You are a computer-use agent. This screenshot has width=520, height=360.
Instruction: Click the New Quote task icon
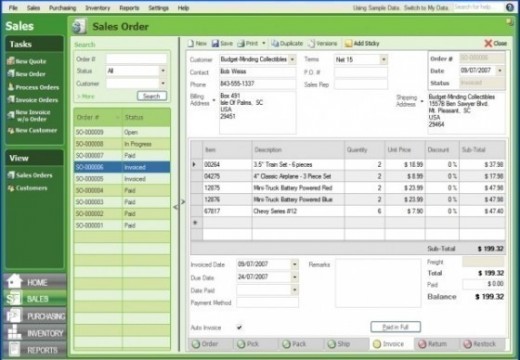click(x=11, y=61)
